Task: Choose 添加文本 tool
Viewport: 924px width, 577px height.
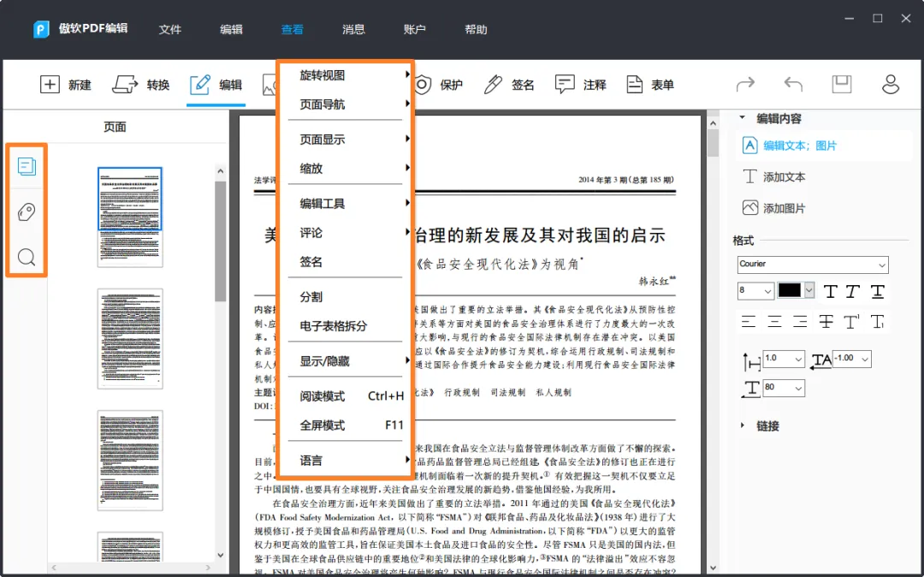Action: (773, 177)
